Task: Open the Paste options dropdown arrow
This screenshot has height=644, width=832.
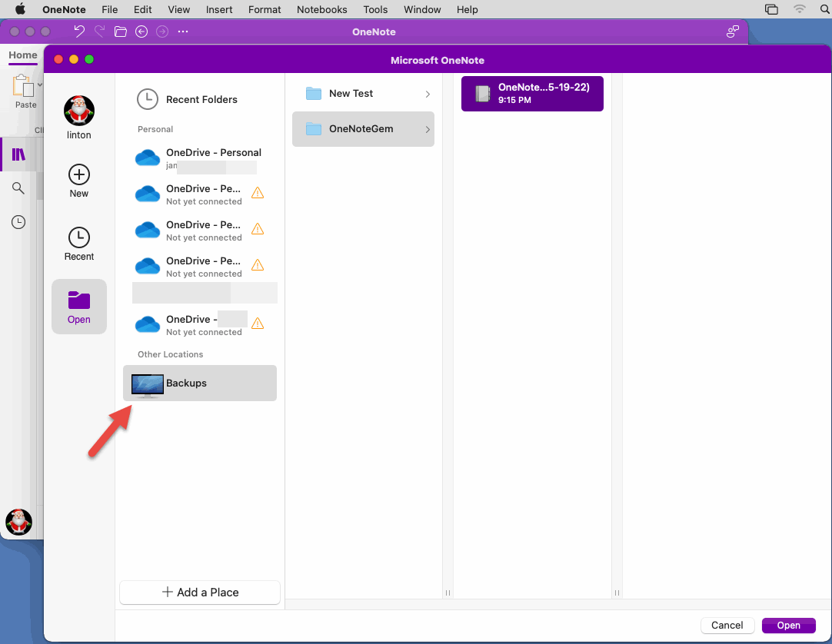Action: [x=40, y=85]
